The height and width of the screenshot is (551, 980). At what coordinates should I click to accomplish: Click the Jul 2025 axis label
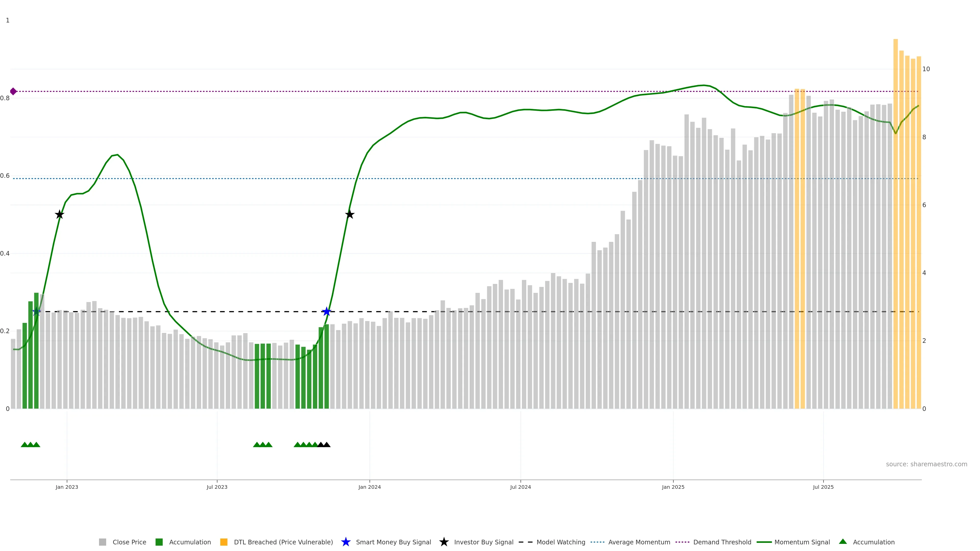coord(823,487)
